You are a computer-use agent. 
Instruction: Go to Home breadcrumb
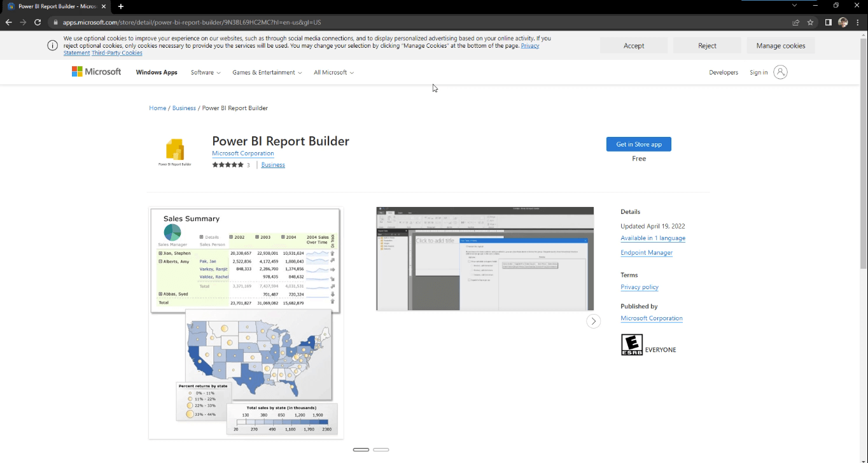coord(157,108)
